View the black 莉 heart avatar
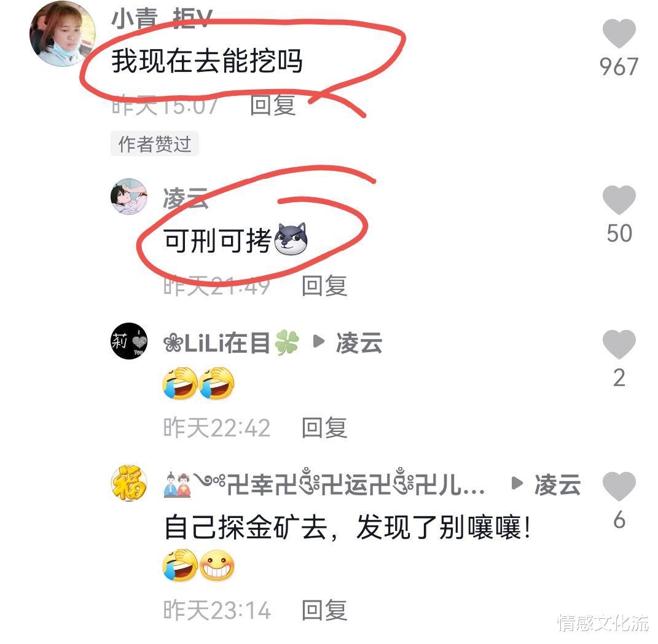658x644 pixels. pos(129,341)
